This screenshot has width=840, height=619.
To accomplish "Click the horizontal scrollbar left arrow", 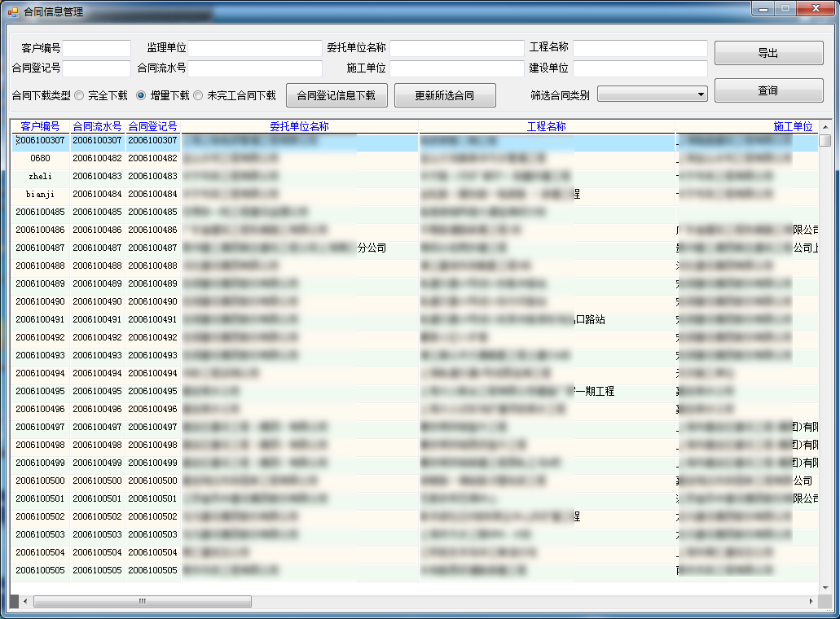I will click(x=24, y=601).
